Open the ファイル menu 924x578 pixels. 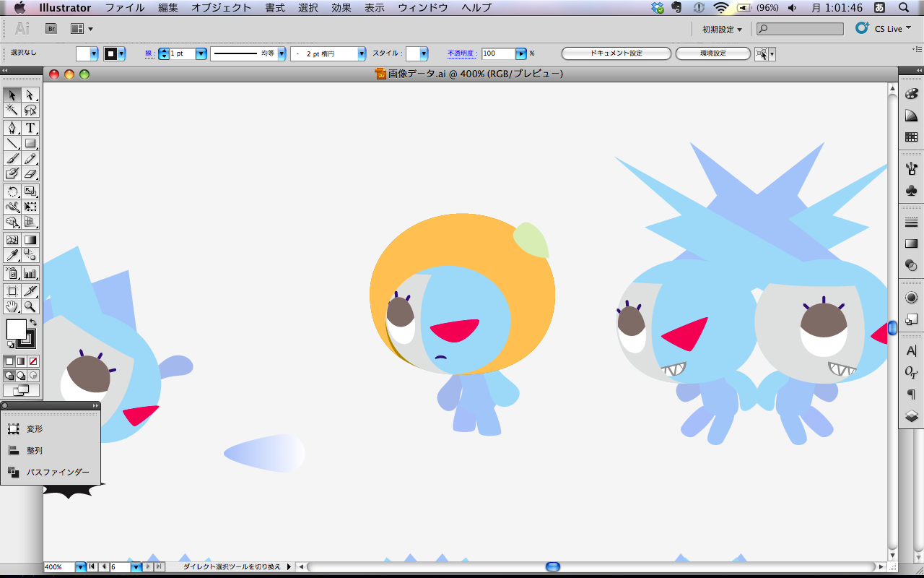124,8
